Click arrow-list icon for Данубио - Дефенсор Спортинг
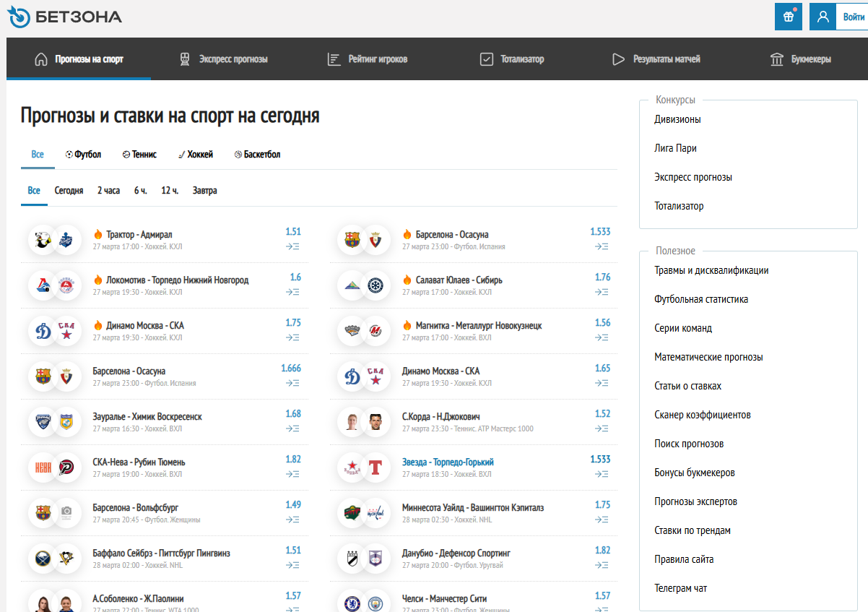The height and width of the screenshot is (612, 868). 602,565
